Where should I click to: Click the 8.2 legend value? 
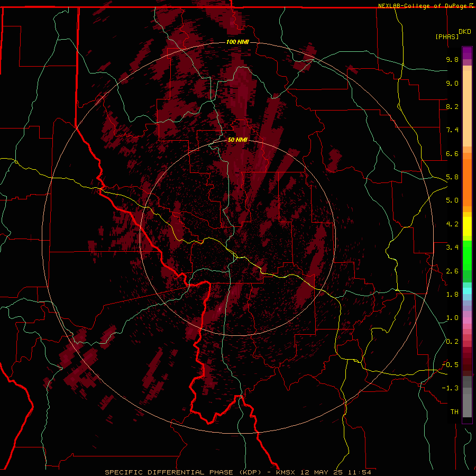pos(452,106)
